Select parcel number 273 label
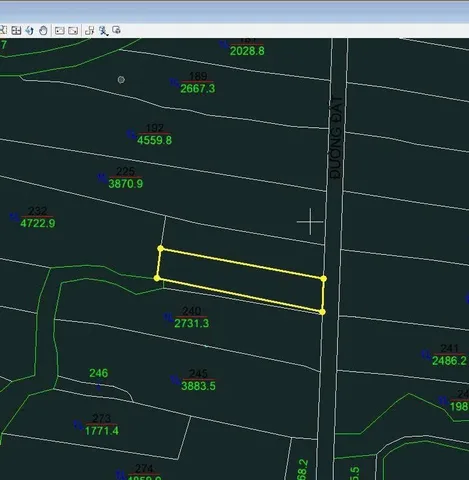This screenshot has width=469, height=480. [101, 418]
